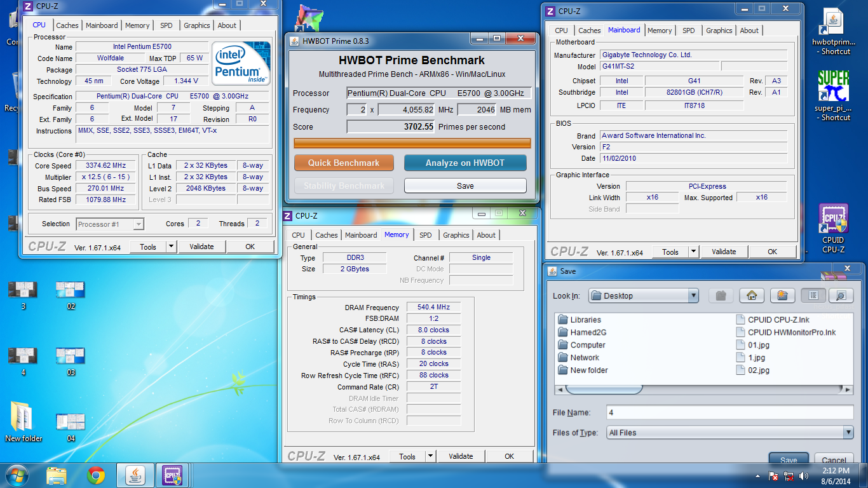This screenshot has height=488, width=868.
Task: Click arrow beside Tools in CPU tab window
Action: [172, 247]
